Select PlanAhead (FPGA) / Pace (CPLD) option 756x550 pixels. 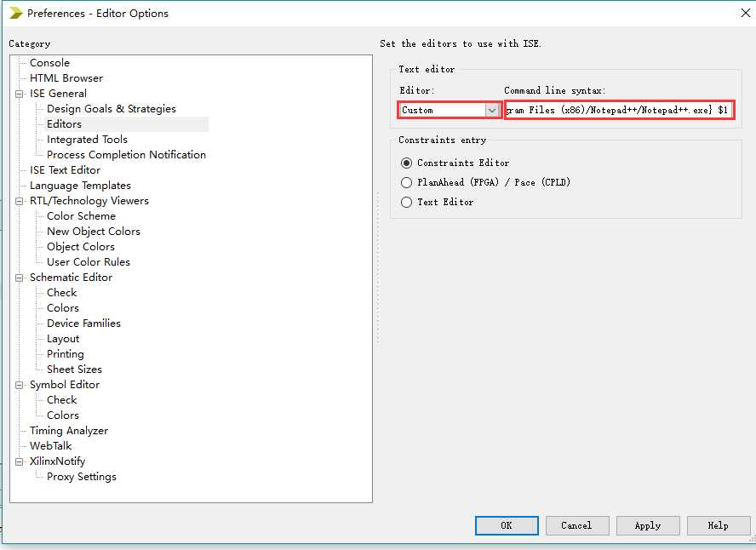coord(406,182)
